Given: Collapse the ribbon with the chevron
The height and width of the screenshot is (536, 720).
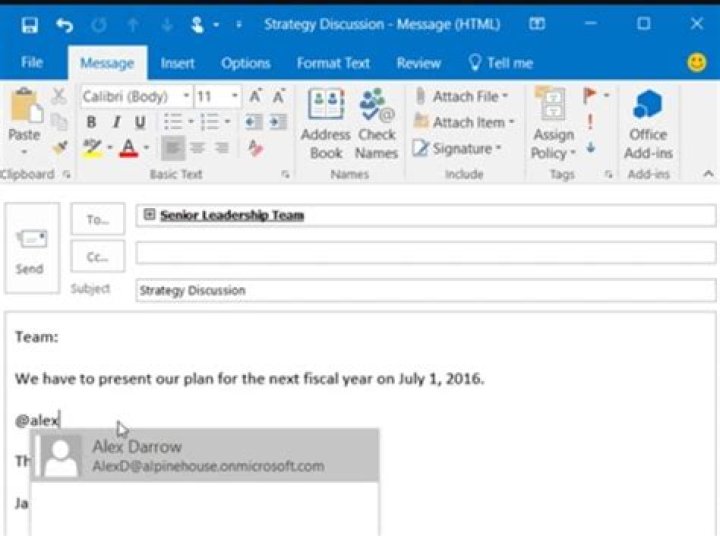Looking at the screenshot, I should 708,174.
